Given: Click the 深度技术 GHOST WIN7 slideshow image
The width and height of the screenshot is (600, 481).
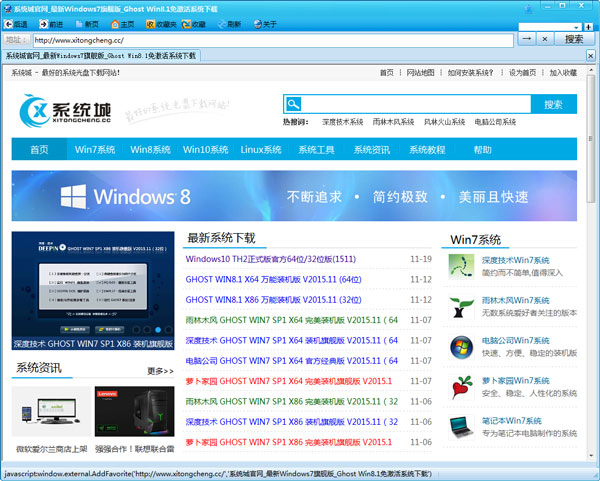Looking at the screenshot, I should [93, 290].
